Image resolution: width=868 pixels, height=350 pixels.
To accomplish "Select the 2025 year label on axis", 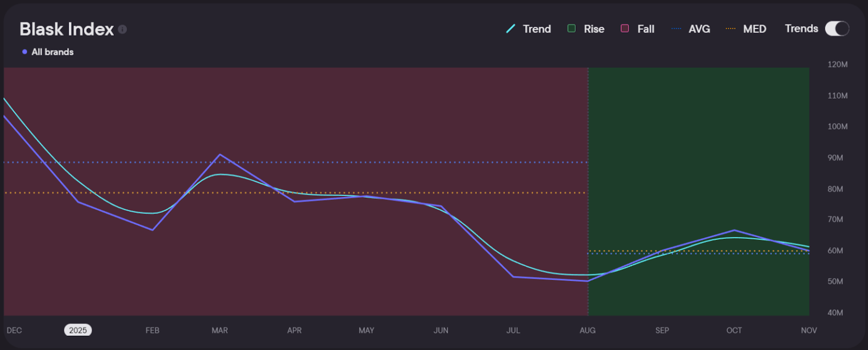I will click(x=78, y=330).
